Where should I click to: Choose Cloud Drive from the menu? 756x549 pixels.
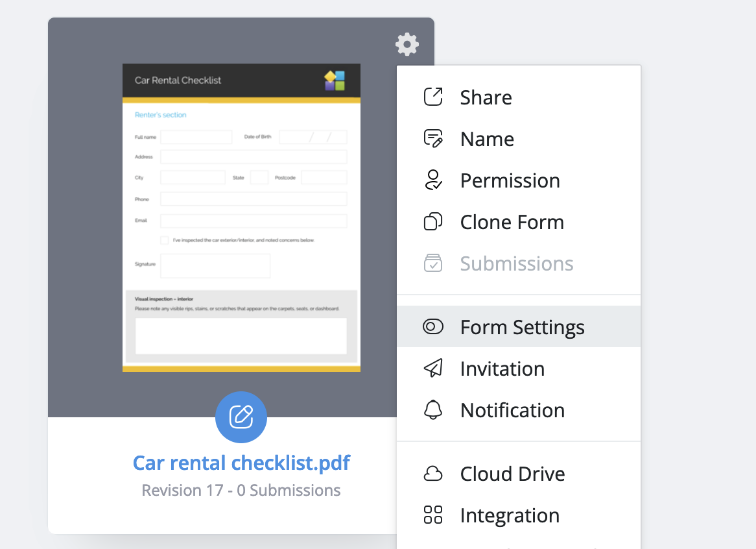pos(512,474)
